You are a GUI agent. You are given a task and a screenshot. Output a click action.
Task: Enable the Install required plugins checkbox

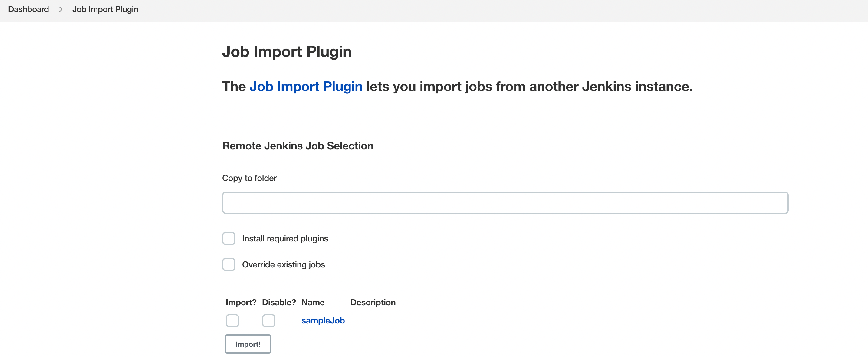point(229,238)
